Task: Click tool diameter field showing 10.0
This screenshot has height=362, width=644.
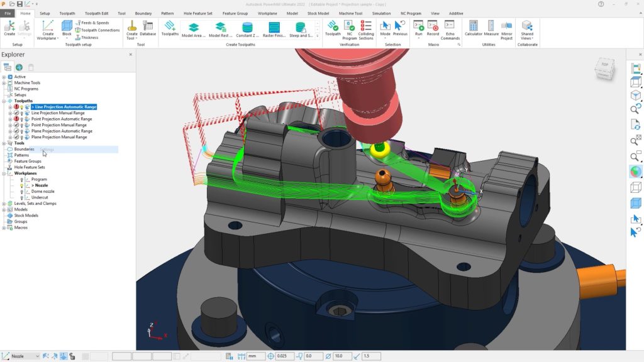Action: (x=341, y=356)
